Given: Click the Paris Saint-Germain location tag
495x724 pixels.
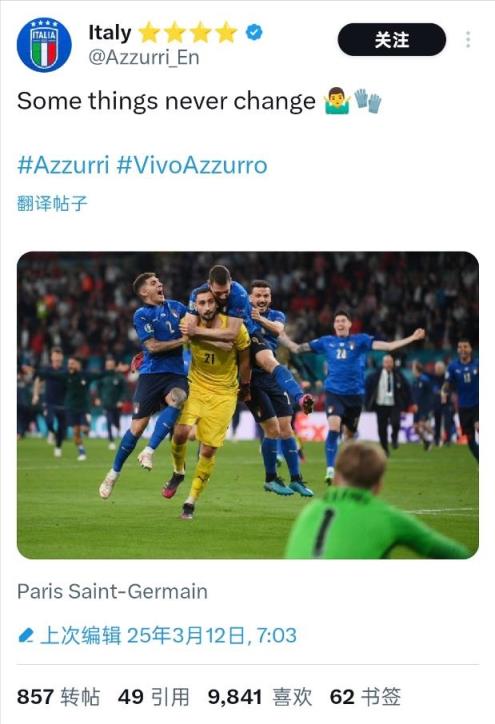Looking at the screenshot, I should click(x=112, y=591).
